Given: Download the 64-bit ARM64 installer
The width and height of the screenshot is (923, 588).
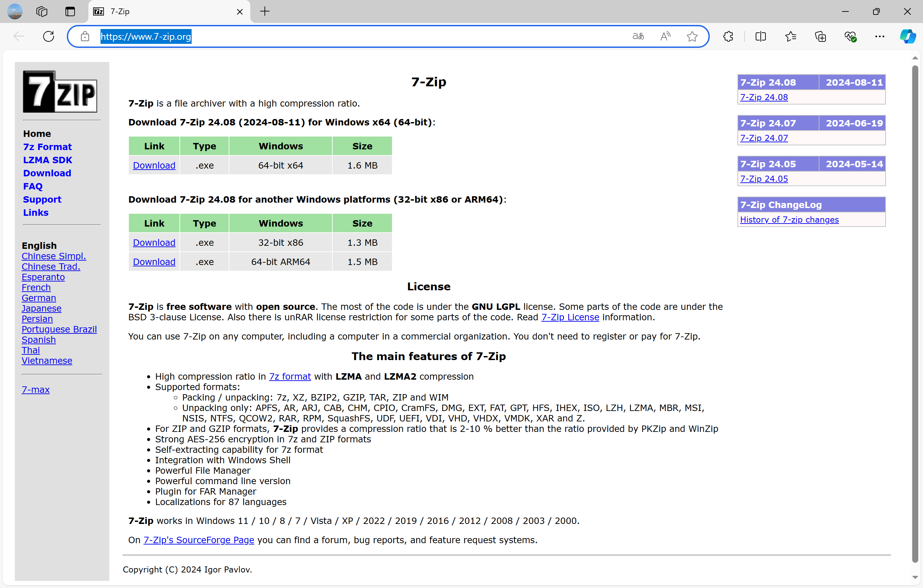Looking at the screenshot, I should pyautogui.click(x=154, y=262).
